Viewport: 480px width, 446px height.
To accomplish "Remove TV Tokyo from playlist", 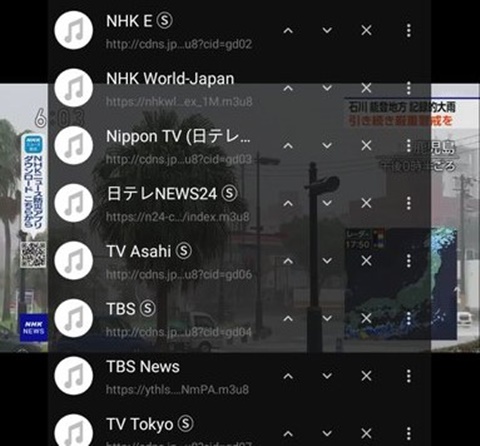I will [366, 434].
